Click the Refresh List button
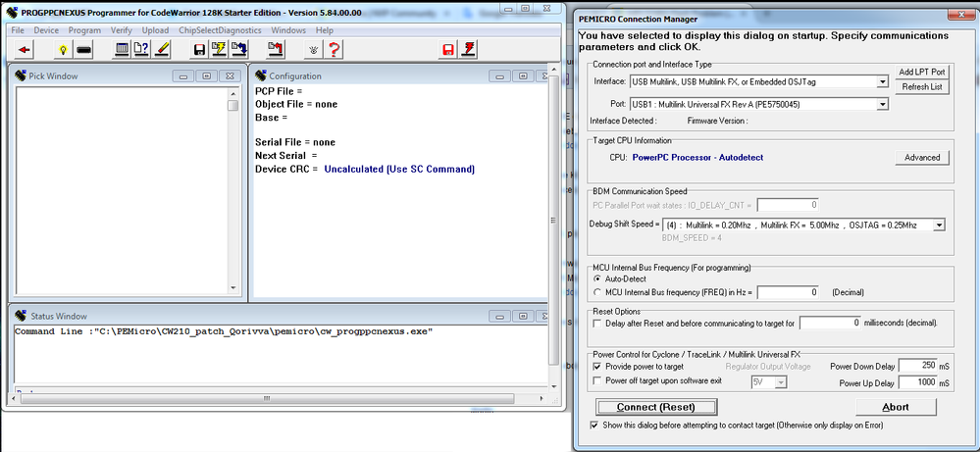The height and width of the screenshot is (452, 980). [x=922, y=87]
